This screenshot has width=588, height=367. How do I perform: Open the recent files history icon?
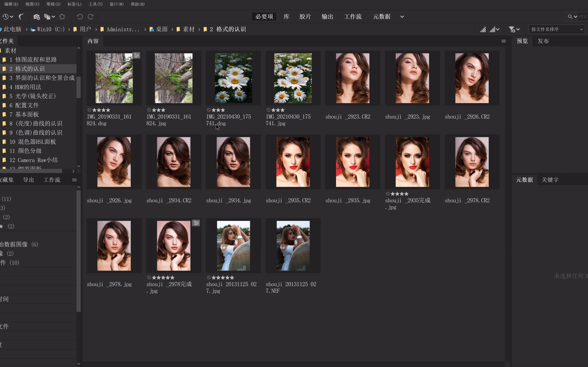(x=8, y=16)
